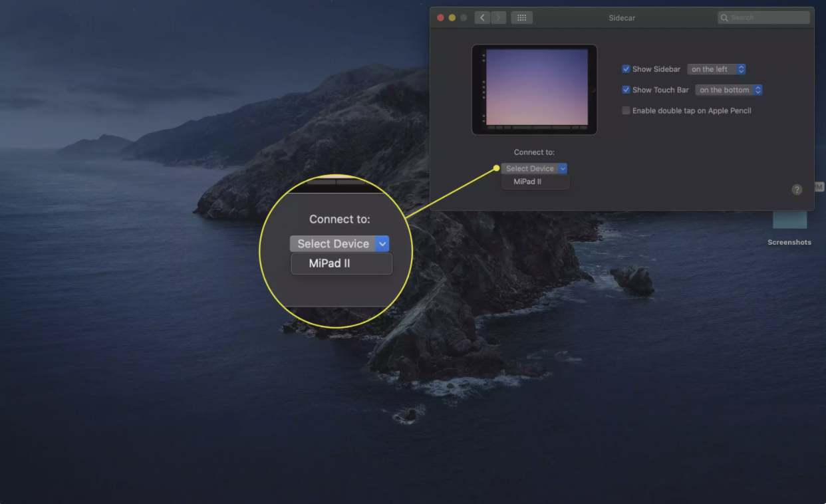
Task: Choose MiPad II inside the magnified callout
Action: pyautogui.click(x=341, y=263)
